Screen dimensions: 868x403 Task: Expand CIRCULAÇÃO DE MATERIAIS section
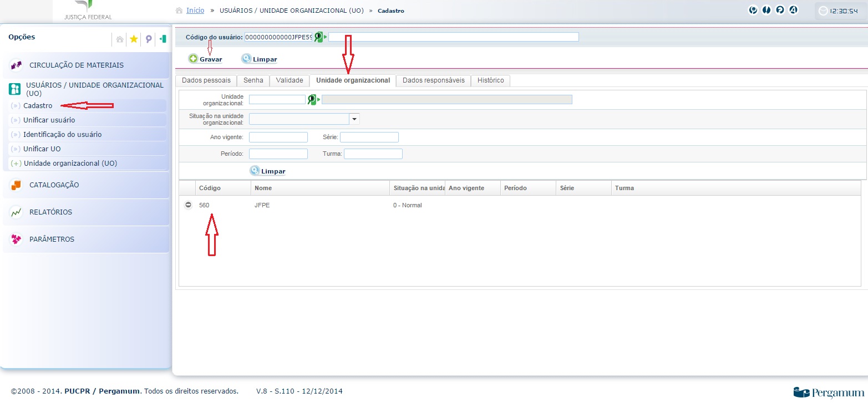click(77, 65)
